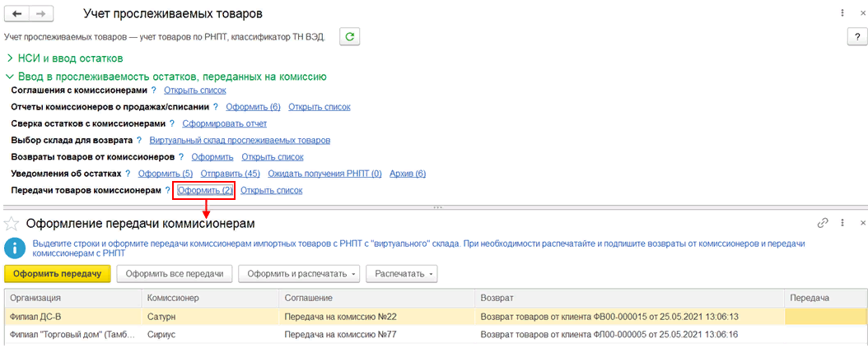The height and width of the screenshot is (348, 868).
Task: Open the Оформить (2) link
Action: tap(205, 190)
